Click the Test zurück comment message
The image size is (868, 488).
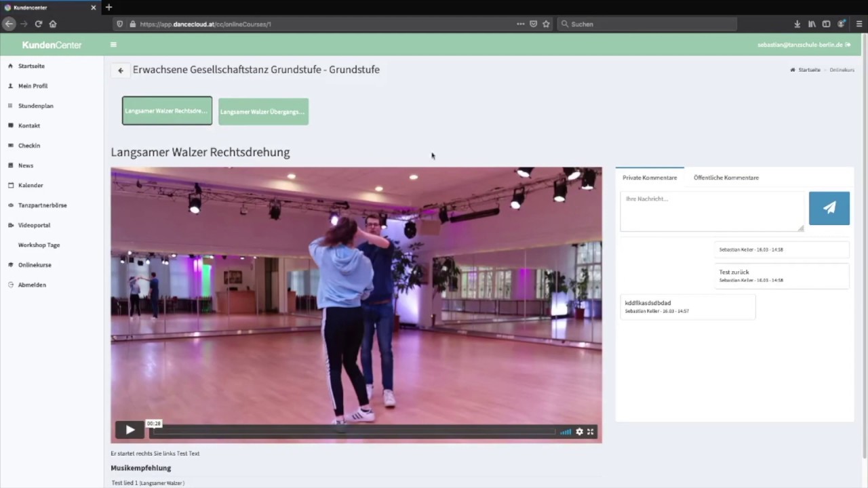[781, 275]
